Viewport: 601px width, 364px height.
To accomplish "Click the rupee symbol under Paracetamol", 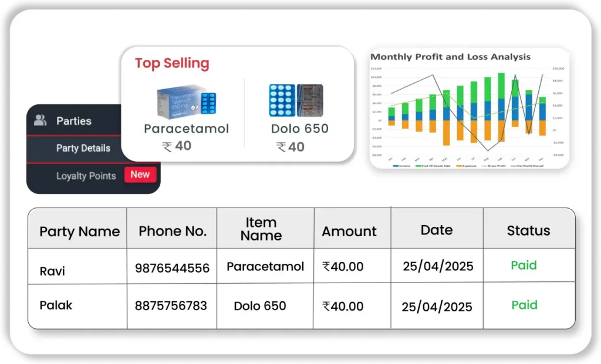I will [x=167, y=147].
